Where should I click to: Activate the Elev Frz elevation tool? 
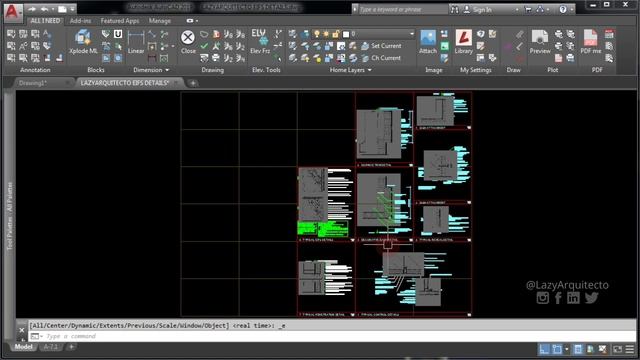pos(260,42)
